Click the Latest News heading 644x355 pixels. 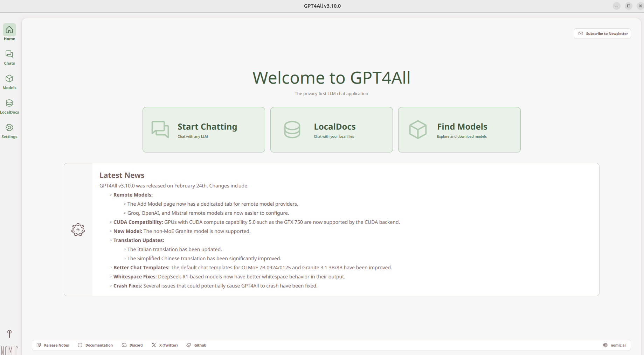(x=122, y=175)
